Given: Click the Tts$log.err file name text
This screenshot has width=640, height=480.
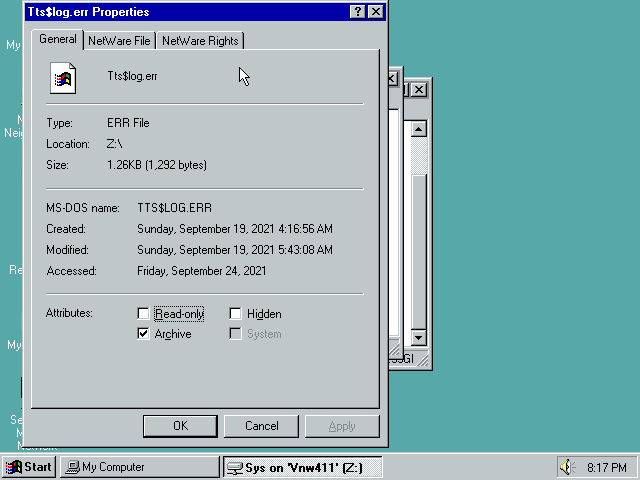Looking at the screenshot, I should [132, 76].
